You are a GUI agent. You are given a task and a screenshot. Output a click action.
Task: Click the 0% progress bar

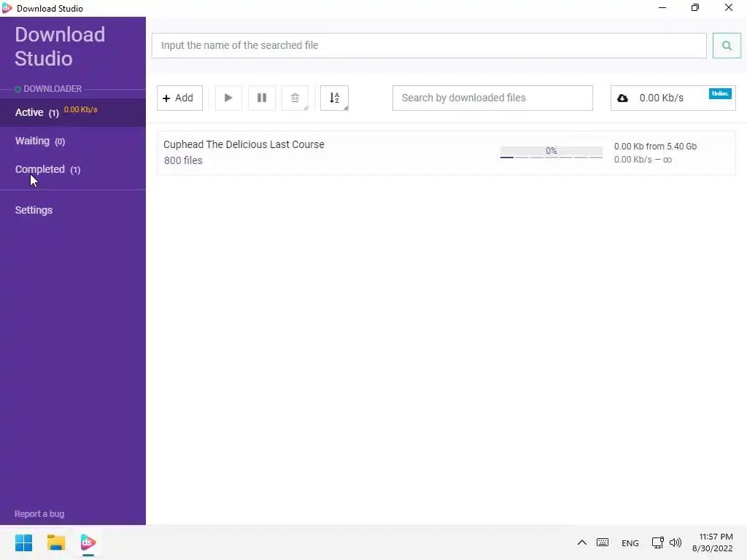[x=551, y=152]
